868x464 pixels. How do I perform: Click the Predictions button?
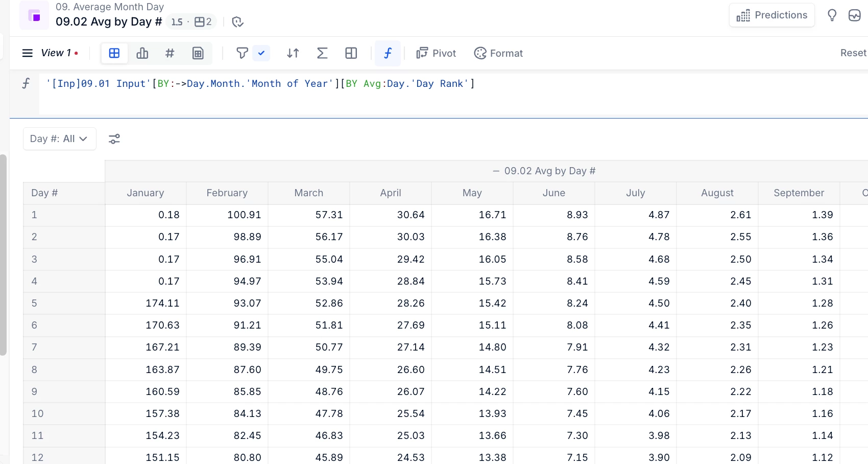[x=771, y=15]
